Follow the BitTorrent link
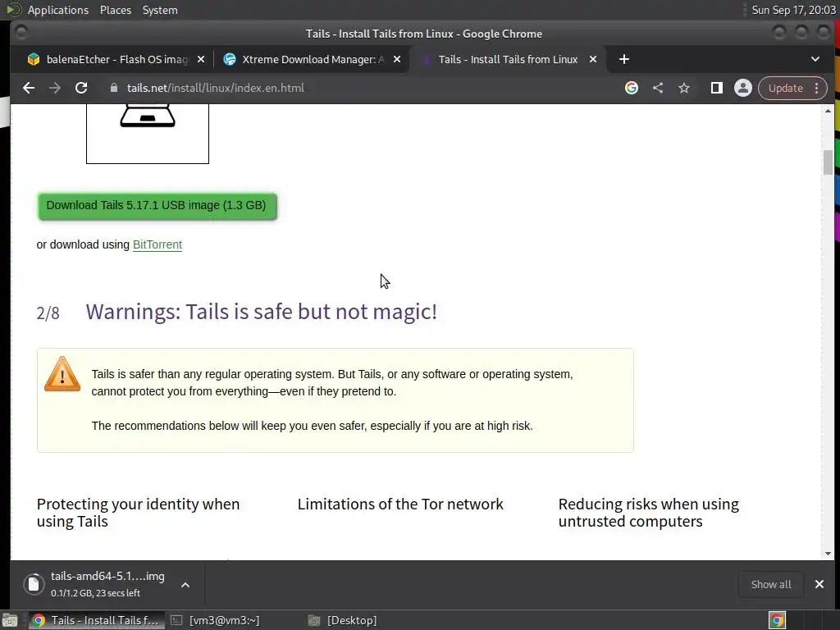 coord(157,244)
